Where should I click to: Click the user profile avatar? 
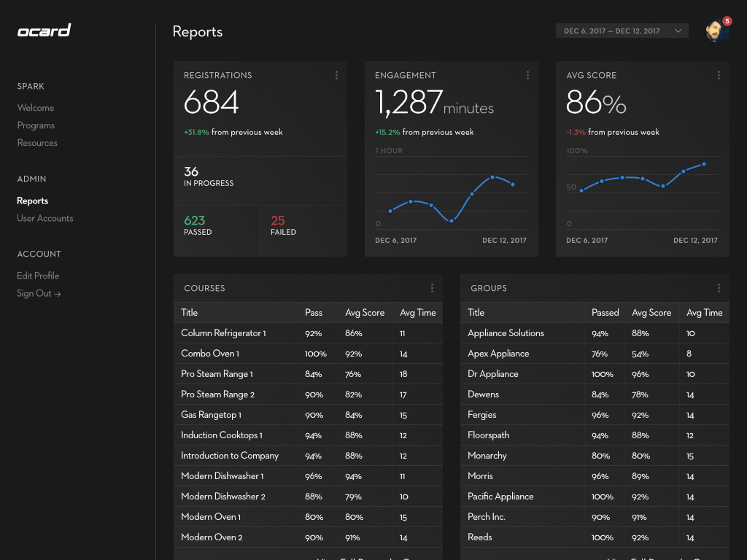point(716,31)
